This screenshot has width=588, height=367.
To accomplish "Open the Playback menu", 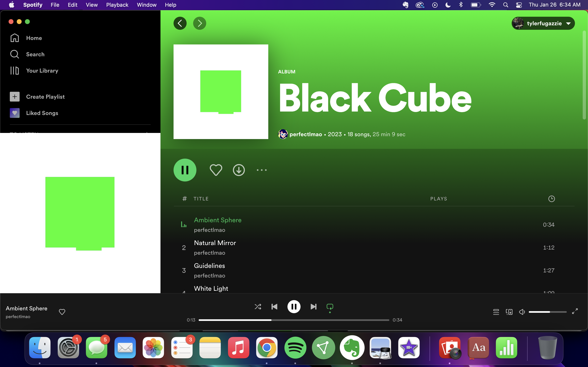I will point(117,5).
